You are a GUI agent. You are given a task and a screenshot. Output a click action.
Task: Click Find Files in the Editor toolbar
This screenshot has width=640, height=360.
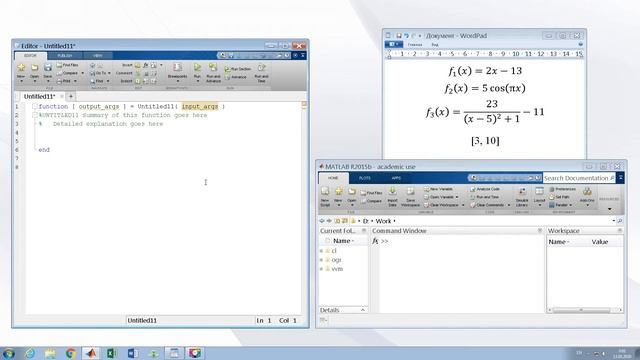click(x=67, y=65)
